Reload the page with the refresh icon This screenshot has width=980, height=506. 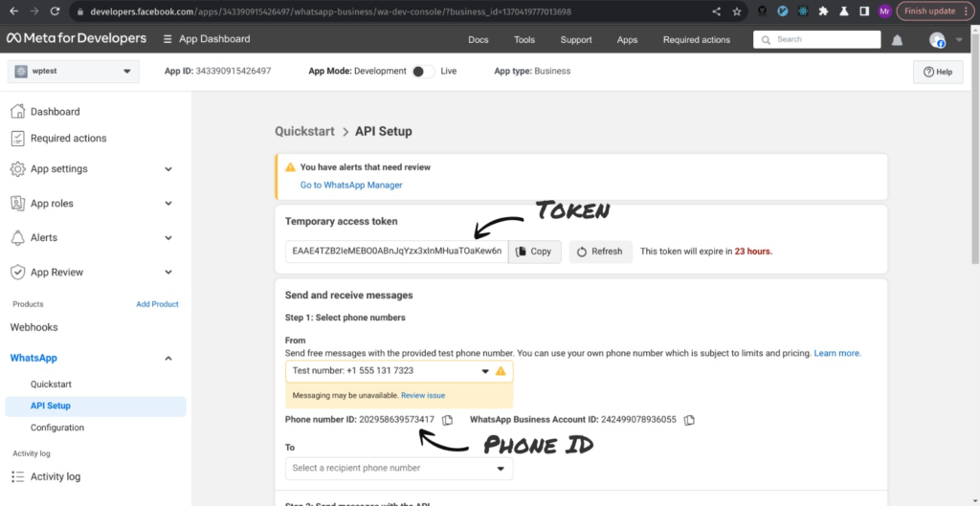coord(55,11)
